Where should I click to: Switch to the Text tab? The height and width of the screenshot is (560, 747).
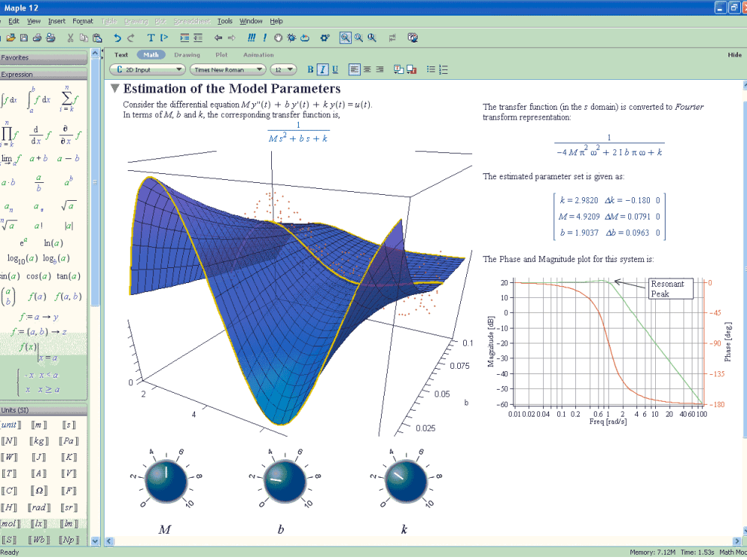pyautogui.click(x=121, y=55)
